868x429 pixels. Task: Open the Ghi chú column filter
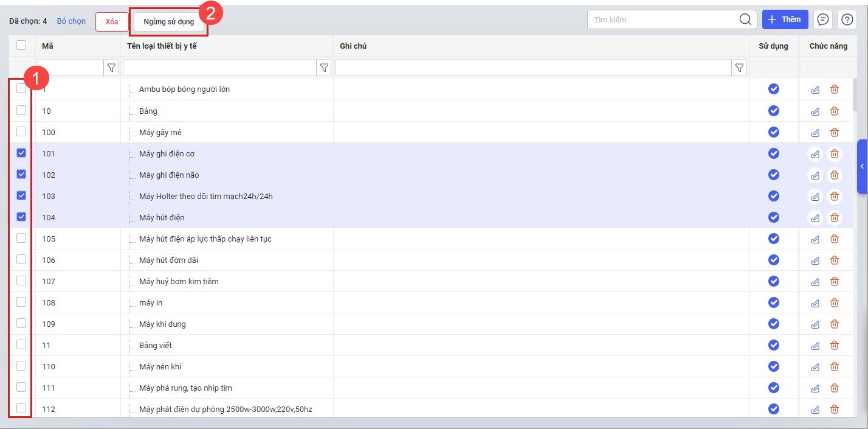739,68
